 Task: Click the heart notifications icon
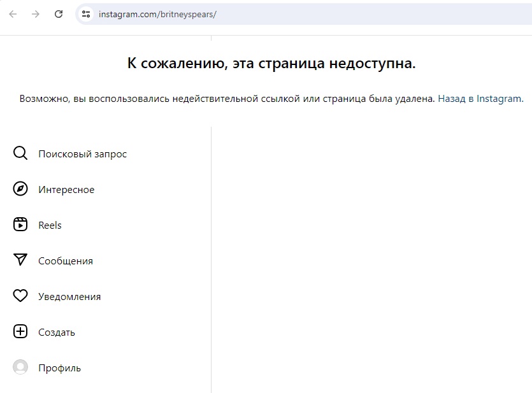point(20,296)
